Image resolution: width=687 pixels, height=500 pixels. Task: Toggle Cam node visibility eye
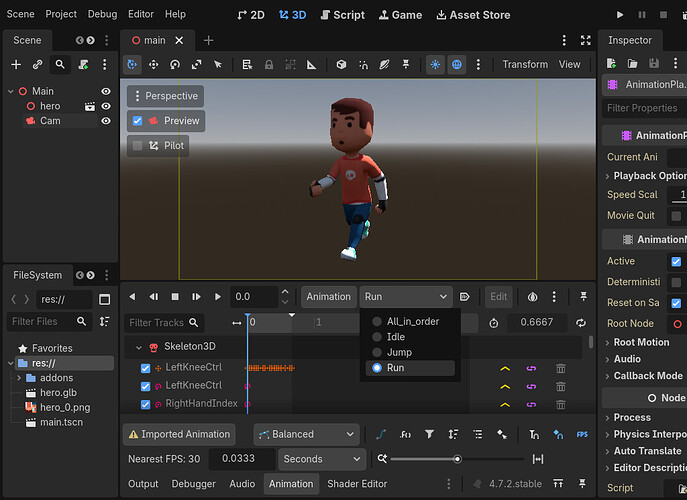click(x=106, y=121)
